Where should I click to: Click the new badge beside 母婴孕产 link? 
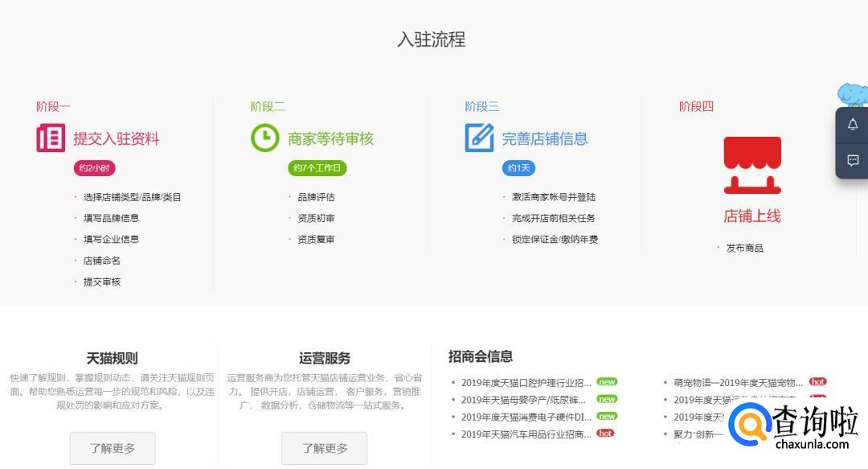point(607,399)
